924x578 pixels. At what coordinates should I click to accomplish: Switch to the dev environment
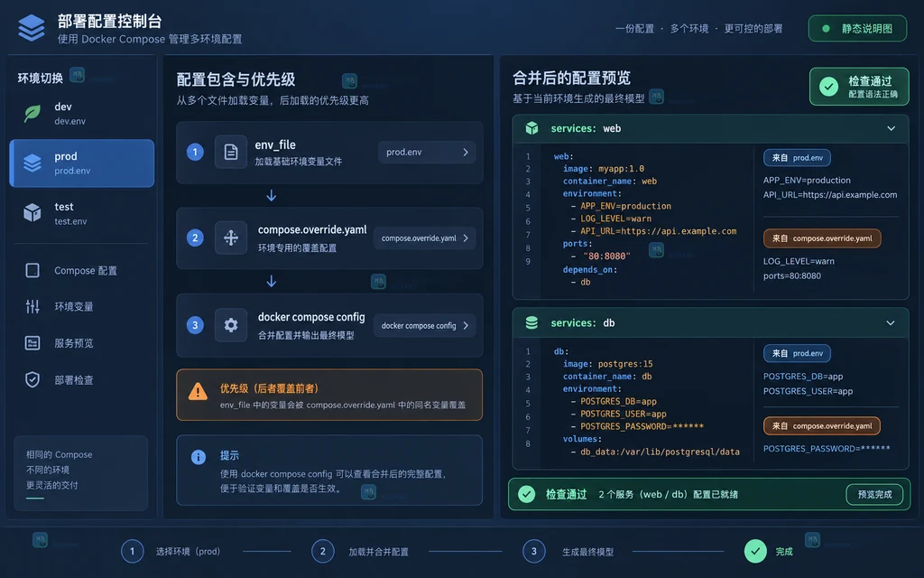coord(81,113)
